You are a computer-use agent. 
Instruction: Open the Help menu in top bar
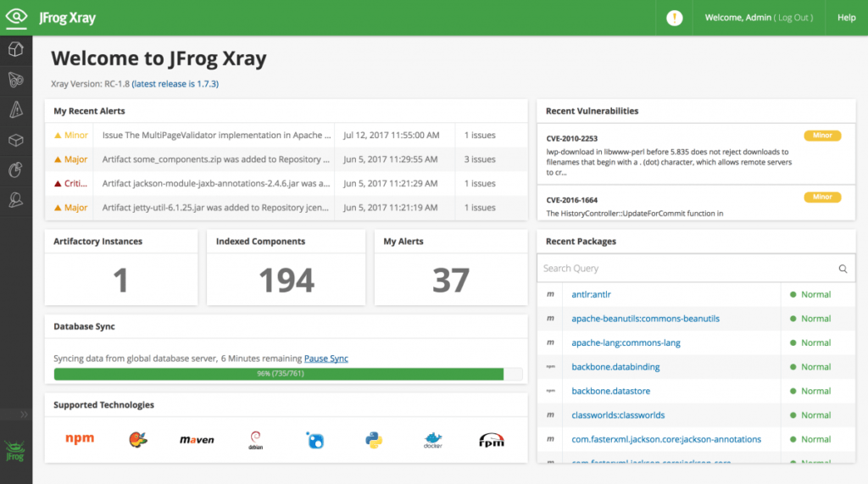tap(846, 18)
